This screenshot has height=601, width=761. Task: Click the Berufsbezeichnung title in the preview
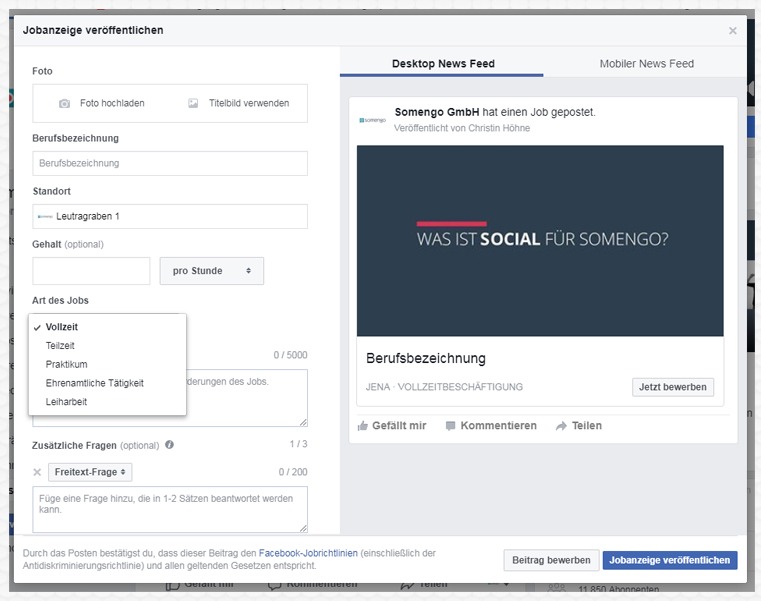(x=426, y=358)
